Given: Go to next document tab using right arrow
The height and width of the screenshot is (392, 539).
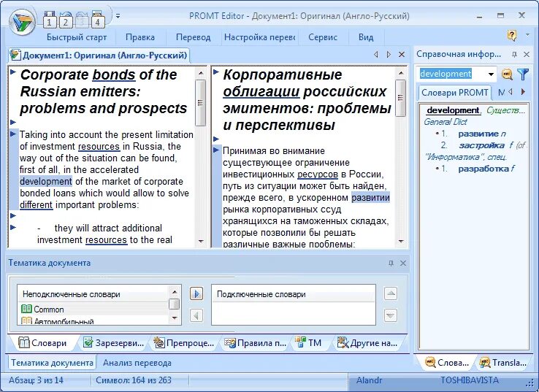Looking at the screenshot, I should pos(389,54).
